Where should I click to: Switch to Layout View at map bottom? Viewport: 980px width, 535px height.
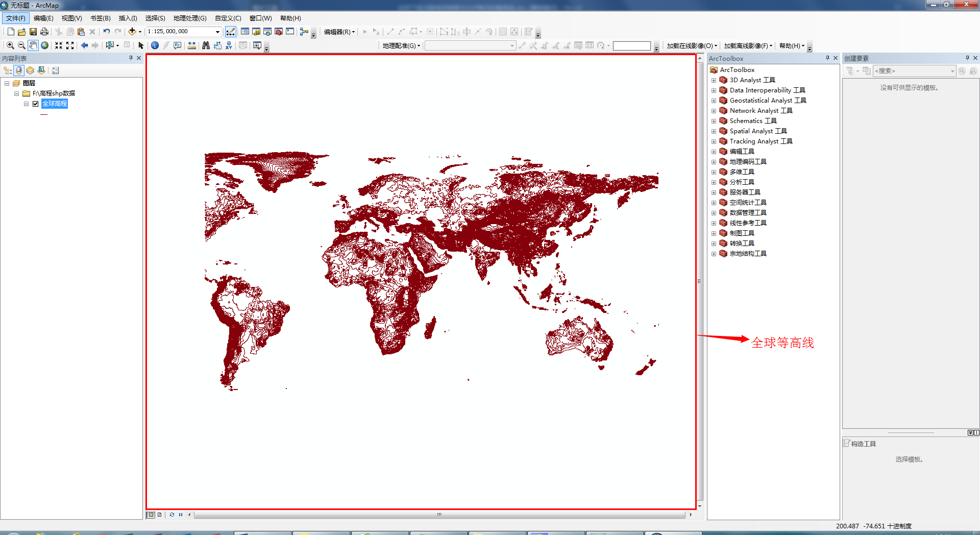pyautogui.click(x=160, y=515)
